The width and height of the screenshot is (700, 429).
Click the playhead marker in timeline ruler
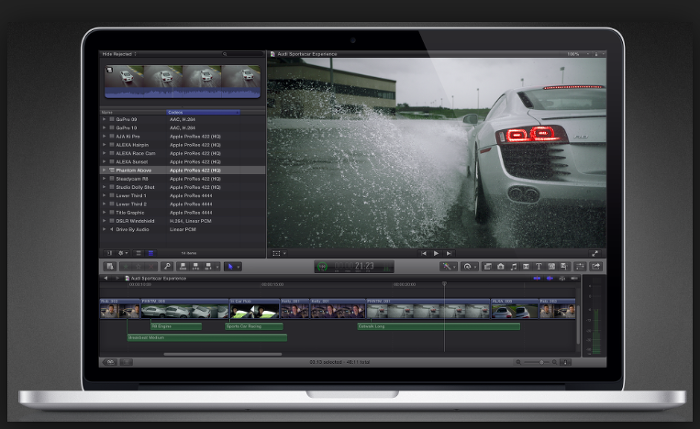pos(444,283)
